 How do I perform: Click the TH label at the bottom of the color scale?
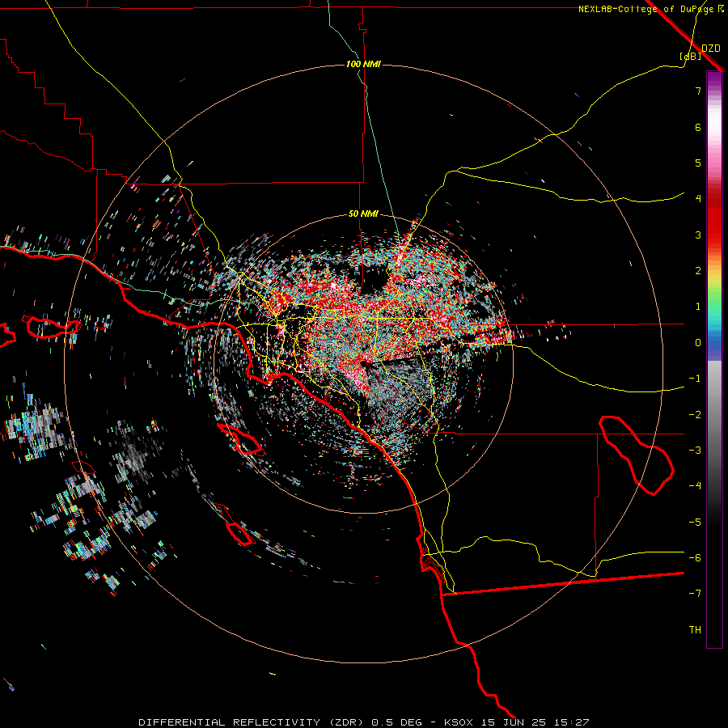695,629
